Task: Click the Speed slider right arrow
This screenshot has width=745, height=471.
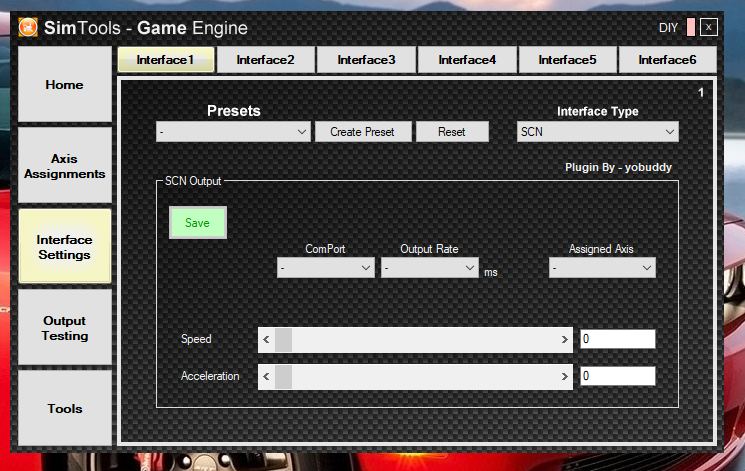Action: click(564, 339)
